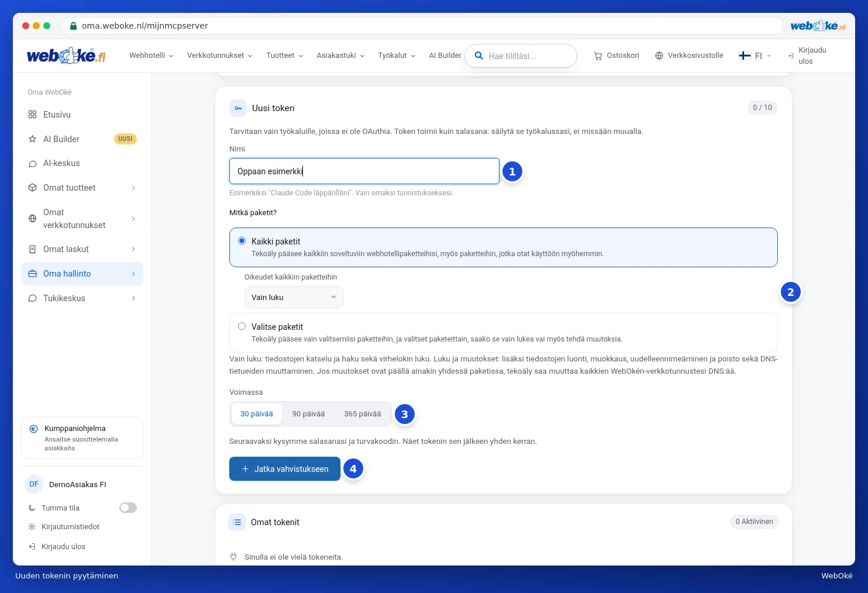Click the Finnish flag icon
Image resolution: width=868 pixels, height=593 pixels.
coord(745,56)
